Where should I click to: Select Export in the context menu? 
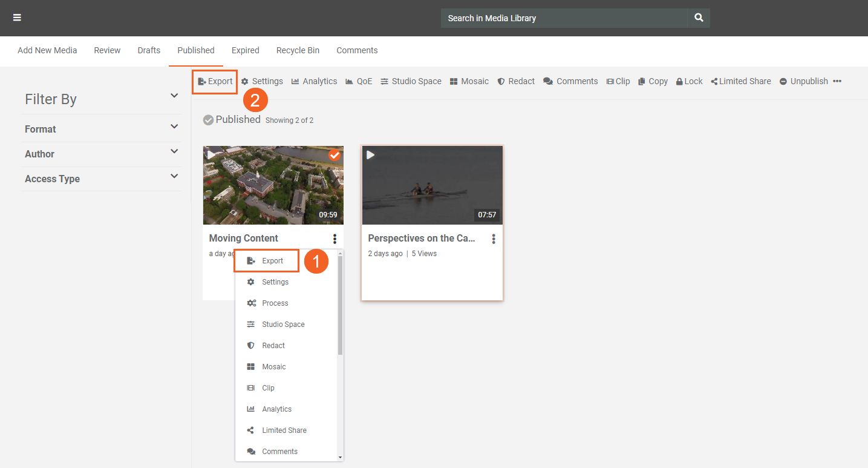click(272, 261)
